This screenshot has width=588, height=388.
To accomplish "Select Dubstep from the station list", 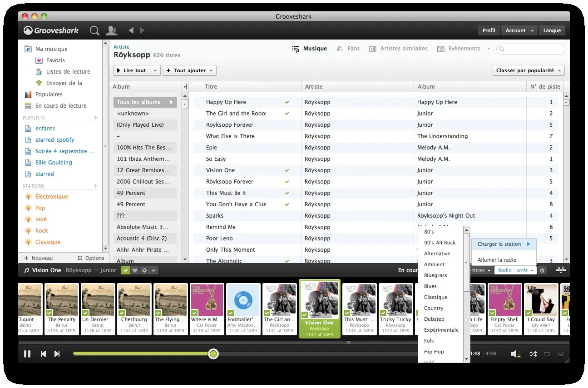I will click(434, 319).
